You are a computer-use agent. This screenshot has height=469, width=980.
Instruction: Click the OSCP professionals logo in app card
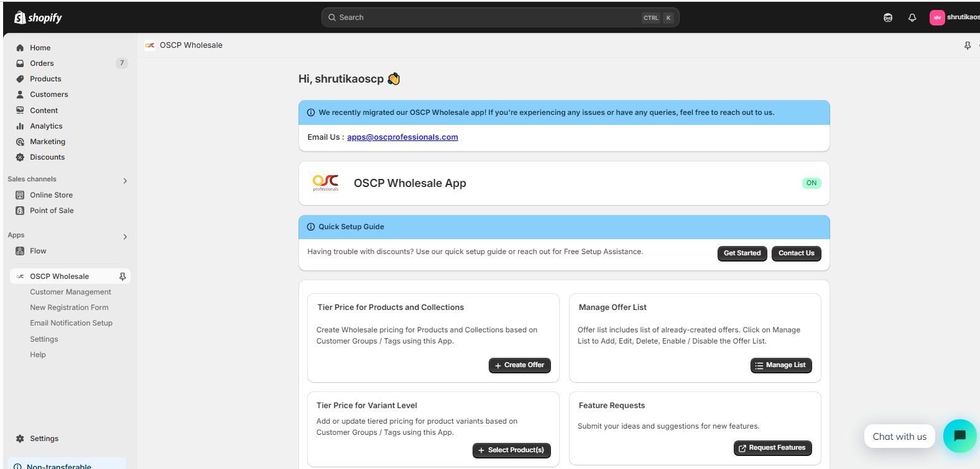326,183
